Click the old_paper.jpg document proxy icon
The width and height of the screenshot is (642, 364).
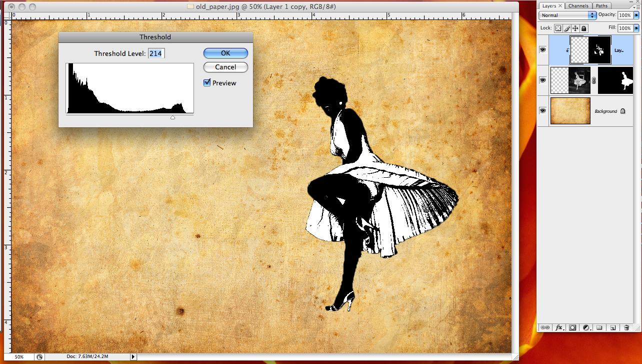click(190, 6)
